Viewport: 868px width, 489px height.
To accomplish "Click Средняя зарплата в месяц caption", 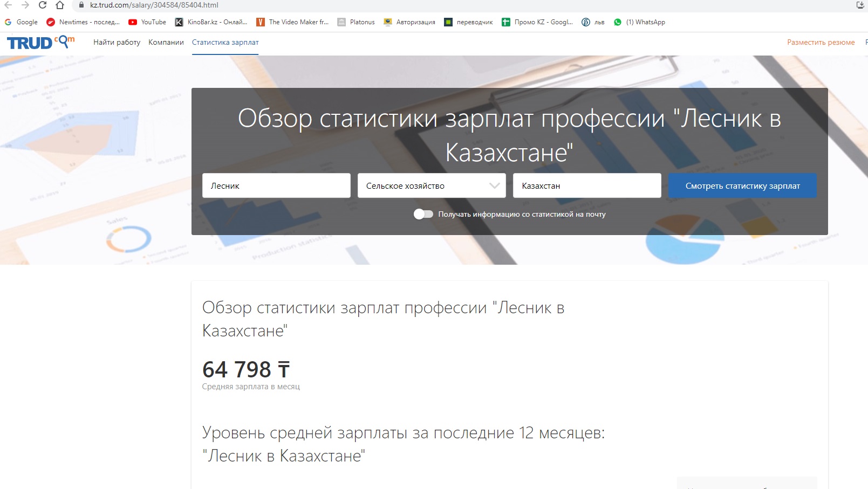I will [251, 387].
